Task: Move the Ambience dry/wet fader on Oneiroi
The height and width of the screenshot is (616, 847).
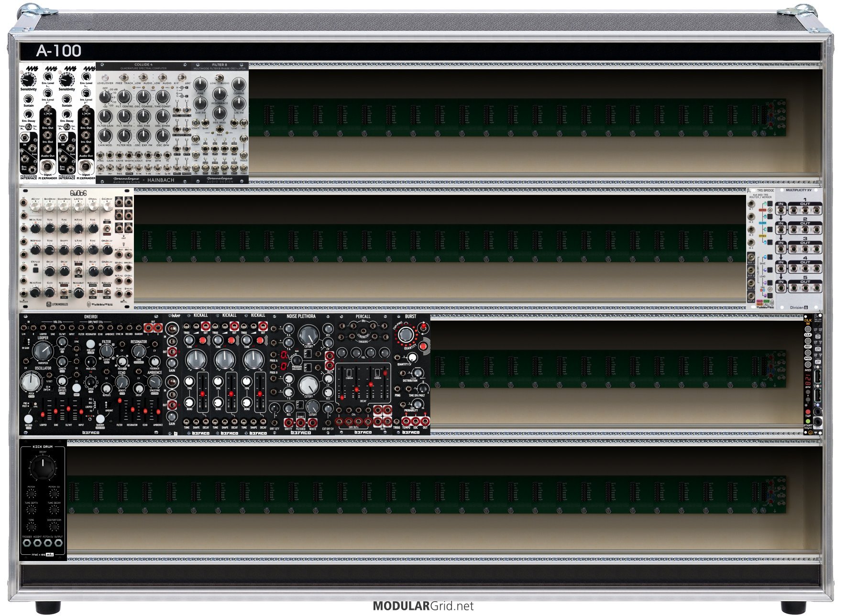Action: 158,411
